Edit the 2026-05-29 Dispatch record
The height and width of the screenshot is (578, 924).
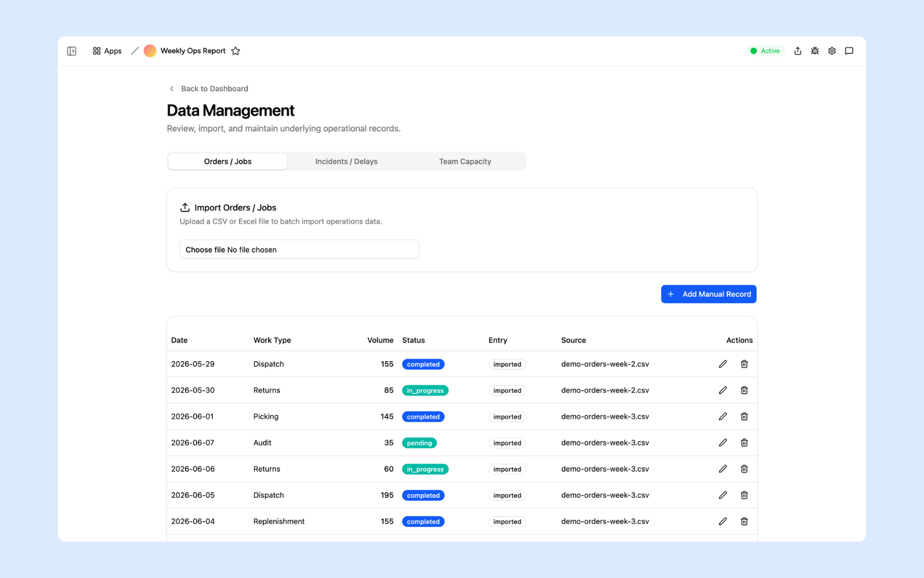click(723, 364)
